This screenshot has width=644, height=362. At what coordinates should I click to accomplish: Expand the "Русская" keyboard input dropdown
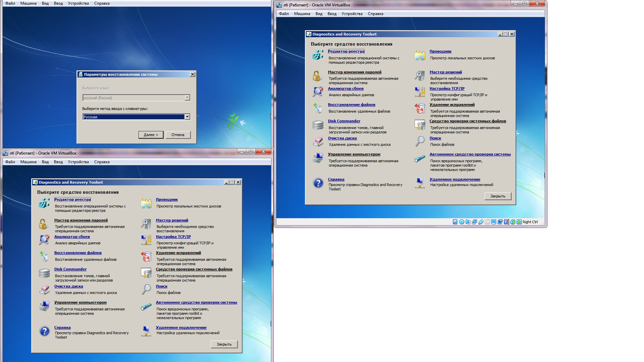click(187, 117)
